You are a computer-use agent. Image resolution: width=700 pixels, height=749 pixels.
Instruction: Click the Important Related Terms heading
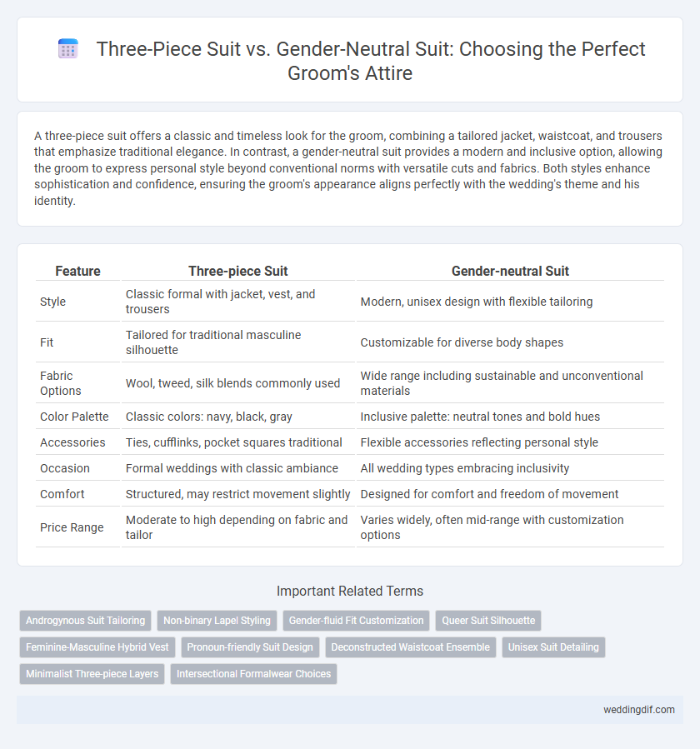[x=350, y=591]
